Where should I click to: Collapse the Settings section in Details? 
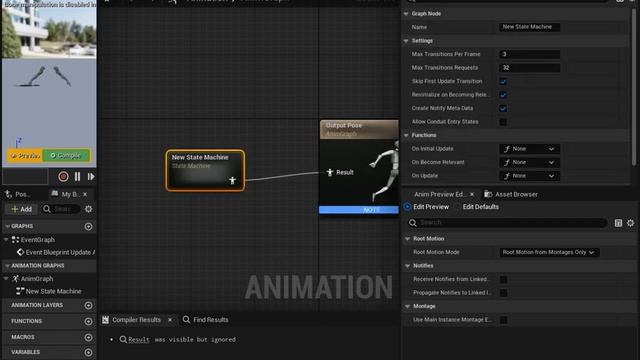point(406,41)
